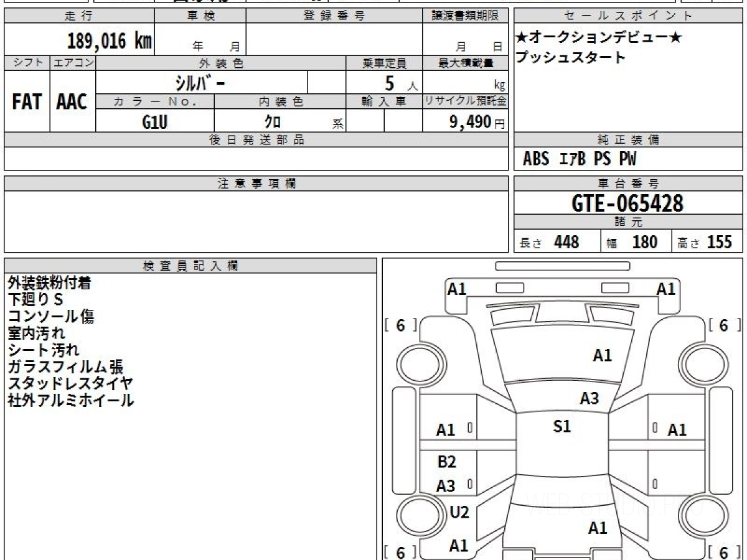Select the FAT shift value
Screen dimensions: 747x560
click(27, 101)
